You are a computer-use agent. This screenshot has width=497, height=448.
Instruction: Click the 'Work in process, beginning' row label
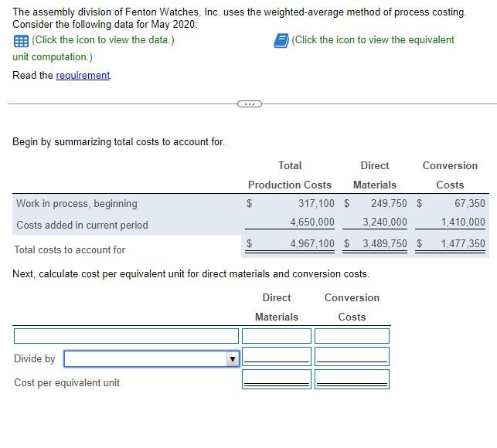tap(77, 204)
